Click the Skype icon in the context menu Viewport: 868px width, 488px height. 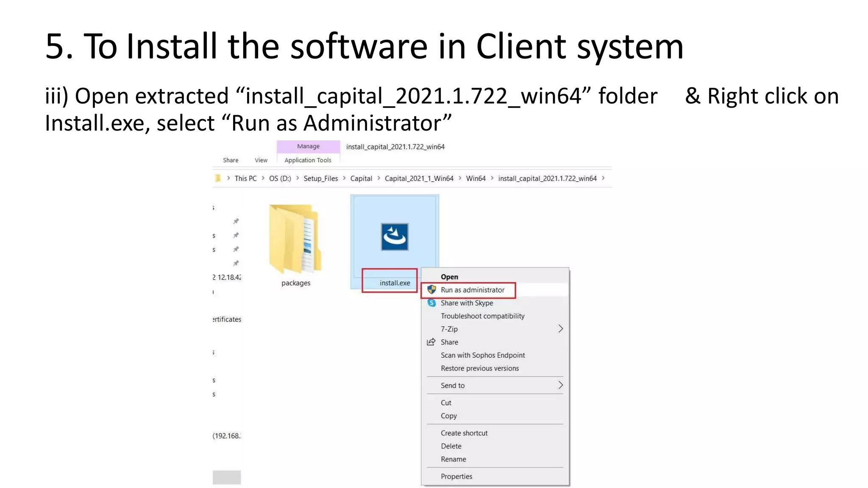pos(431,303)
